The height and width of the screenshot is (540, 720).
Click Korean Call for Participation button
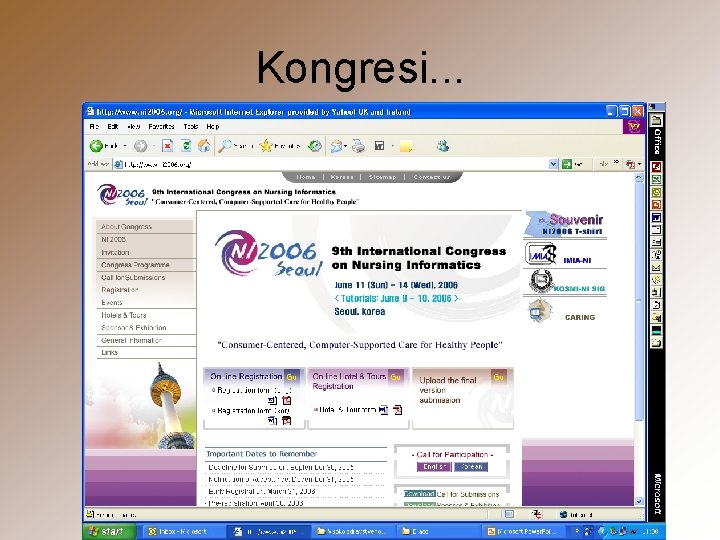pos(471,467)
